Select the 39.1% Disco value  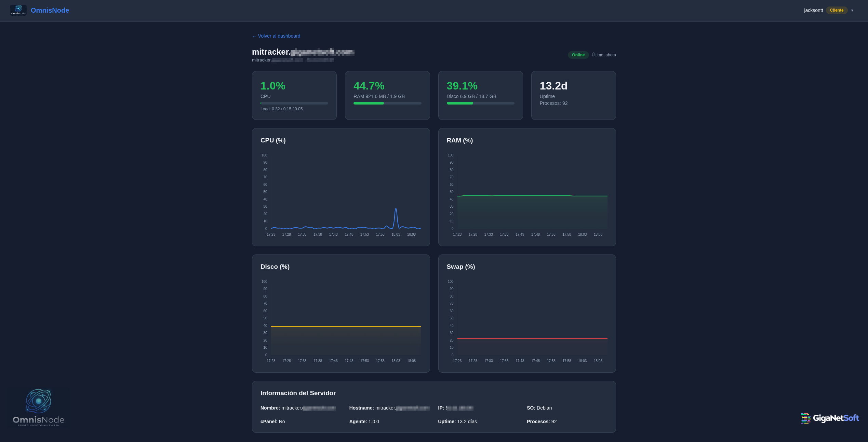[462, 86]
